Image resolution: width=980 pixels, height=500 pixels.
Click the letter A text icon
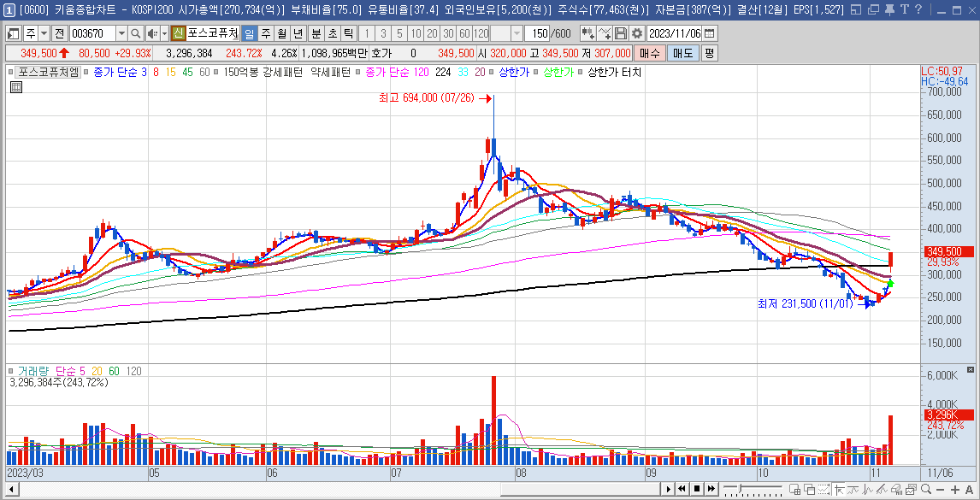pos(969,489)
